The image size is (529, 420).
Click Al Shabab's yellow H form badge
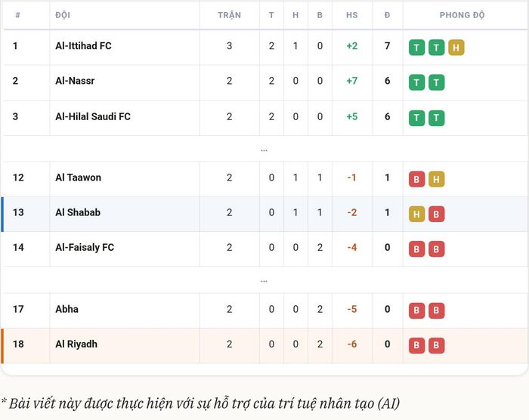(x=416, y=214)
